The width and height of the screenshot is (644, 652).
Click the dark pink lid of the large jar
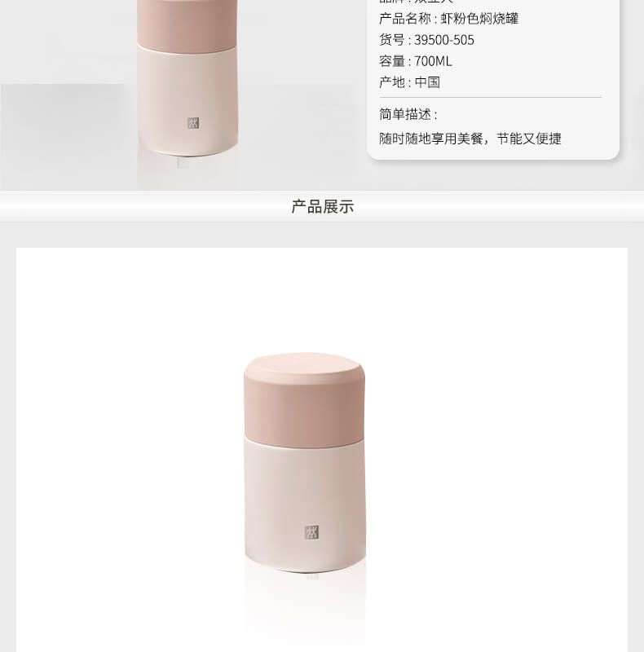(x=305, y=410)
